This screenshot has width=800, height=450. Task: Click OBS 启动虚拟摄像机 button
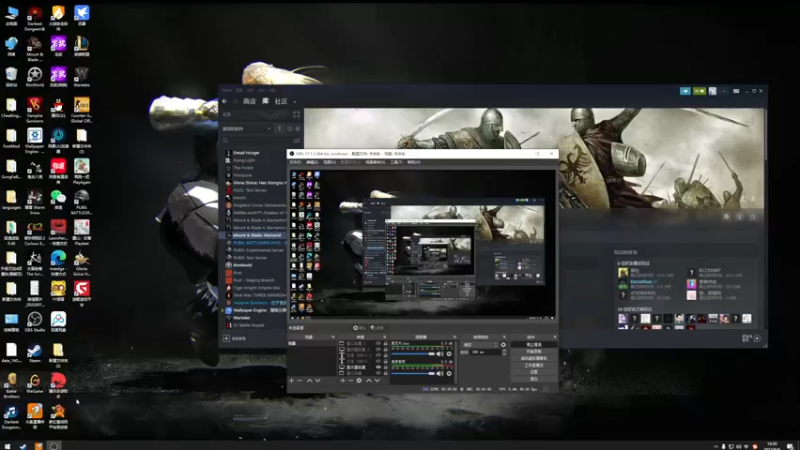[x=534, y=358]
